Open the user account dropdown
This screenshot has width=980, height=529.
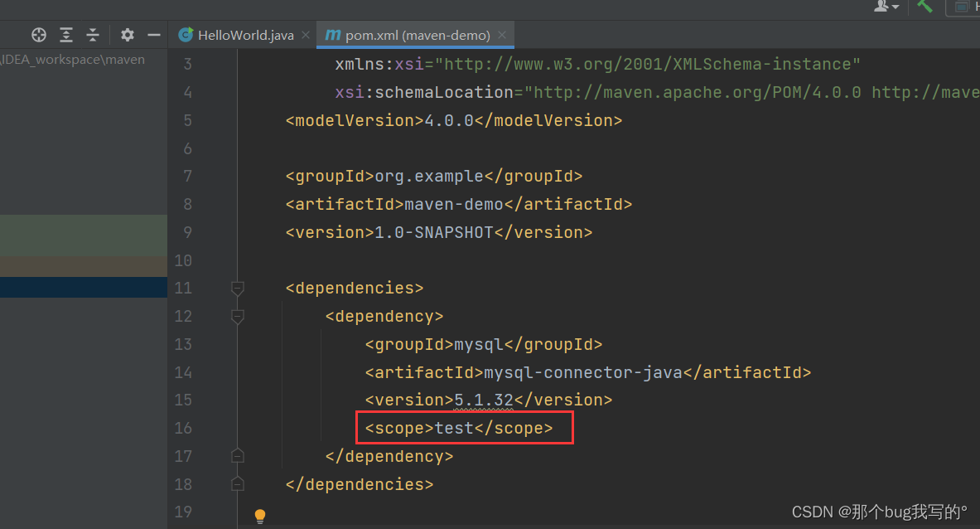click(886, 7)
